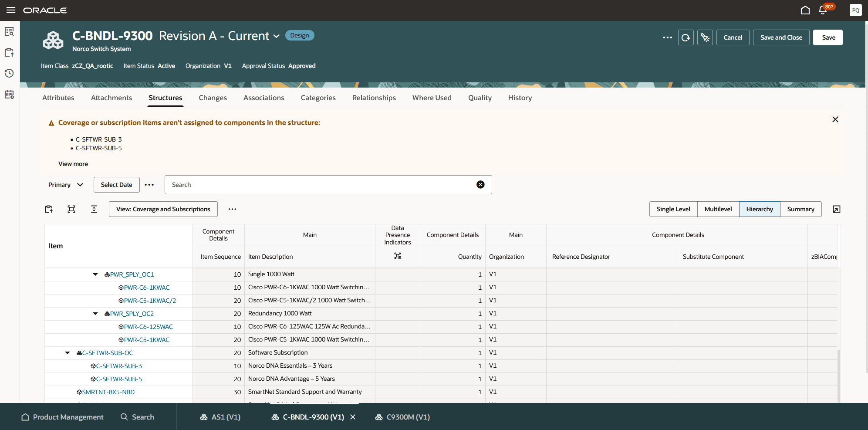Open PQ user profile avatar
Screen dimensions: 868x430
pos(855,10)
